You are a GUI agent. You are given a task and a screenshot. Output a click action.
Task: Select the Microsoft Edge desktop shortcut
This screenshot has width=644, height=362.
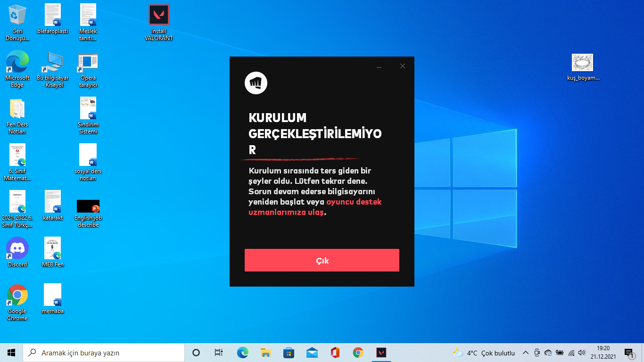tap(17, 69)
